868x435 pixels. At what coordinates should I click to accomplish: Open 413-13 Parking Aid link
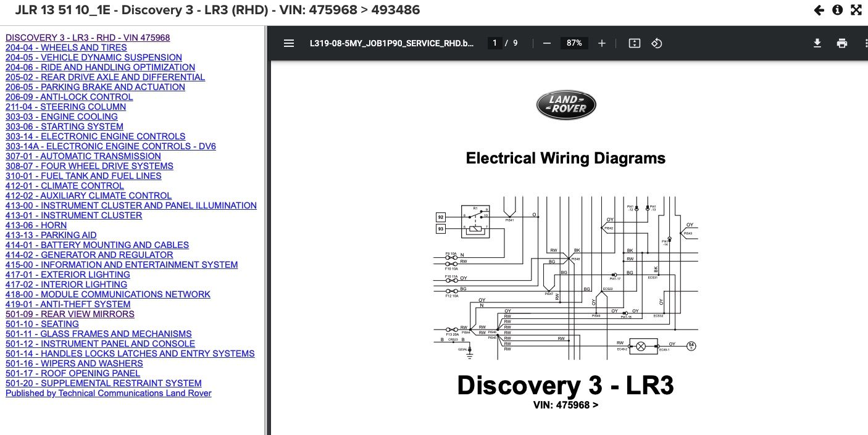pos(51,235)
